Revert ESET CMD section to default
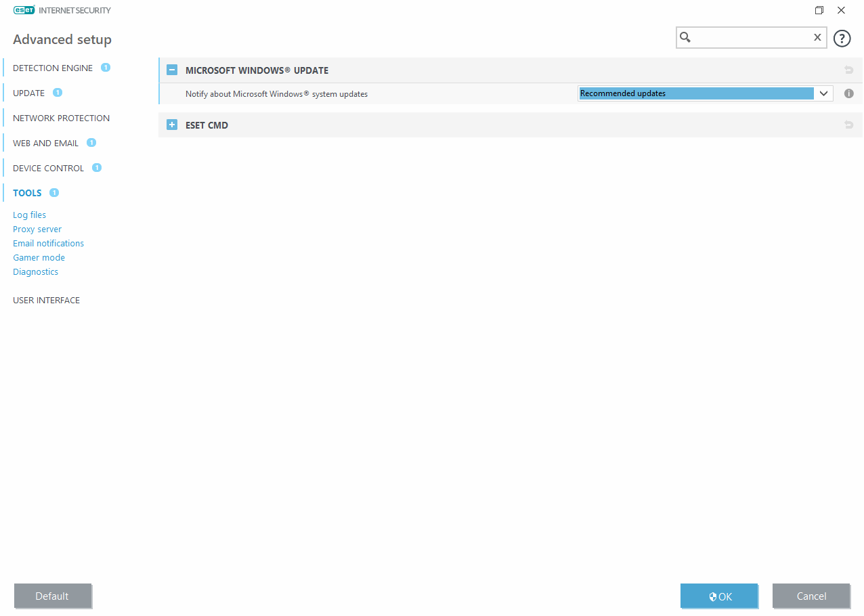The width and height of the screenshot is (864, 616). 849,125
